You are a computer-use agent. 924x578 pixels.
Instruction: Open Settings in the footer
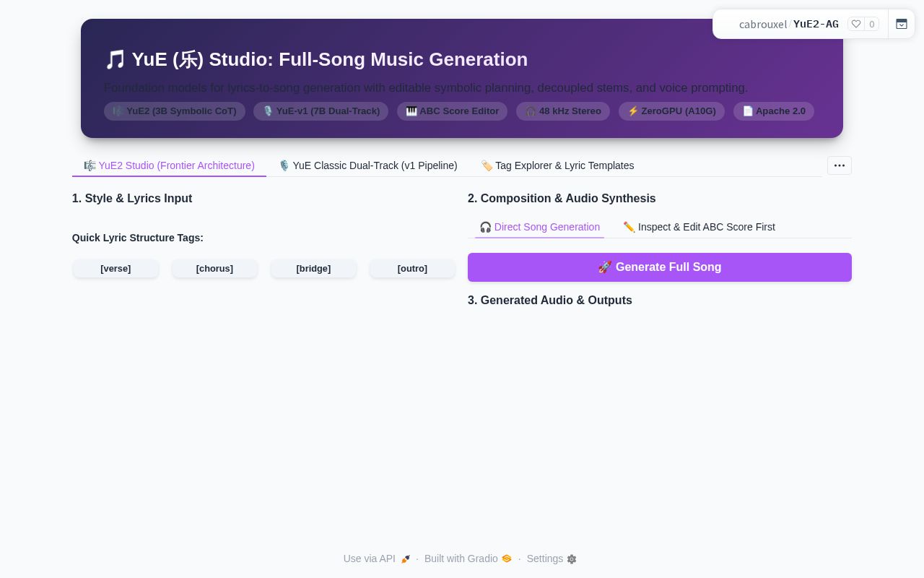tap(552, 558)
